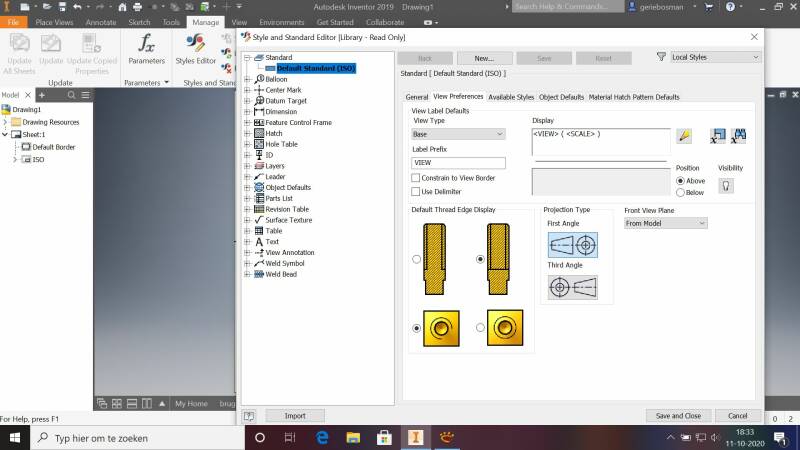Expand the Dimension style tree node
Screen dimensions: 800x450
247,111
